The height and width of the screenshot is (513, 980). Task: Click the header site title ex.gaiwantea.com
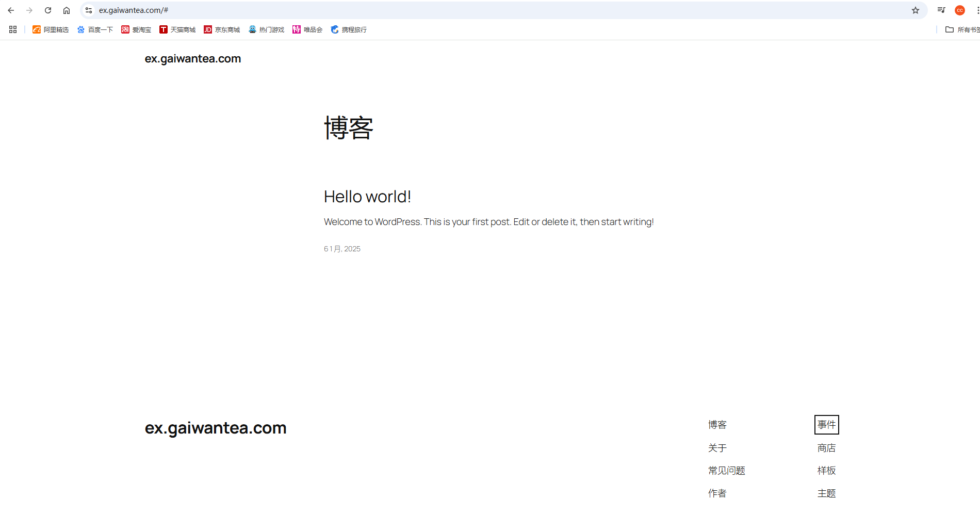[193, 59]
